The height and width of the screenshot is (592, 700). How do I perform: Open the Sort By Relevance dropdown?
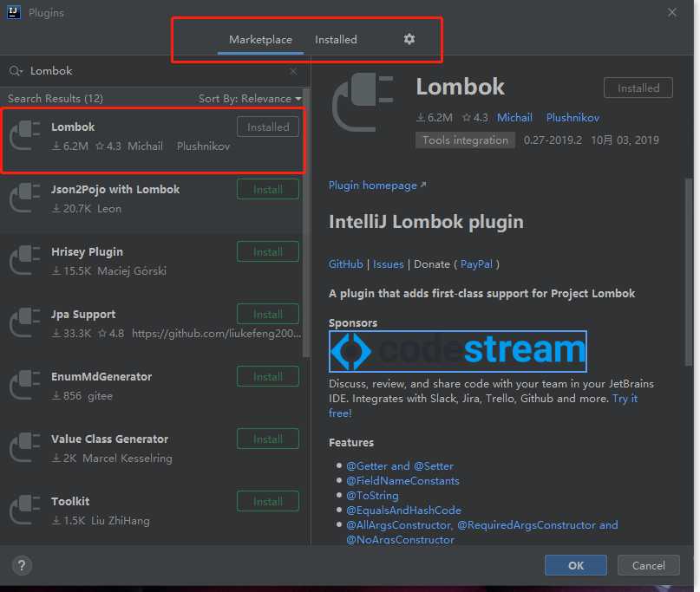(x=250, y=99)
